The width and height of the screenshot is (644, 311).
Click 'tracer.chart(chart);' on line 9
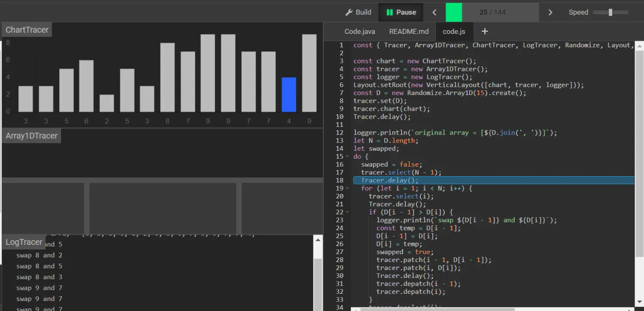pyautogui.click(x=392, y=109)
